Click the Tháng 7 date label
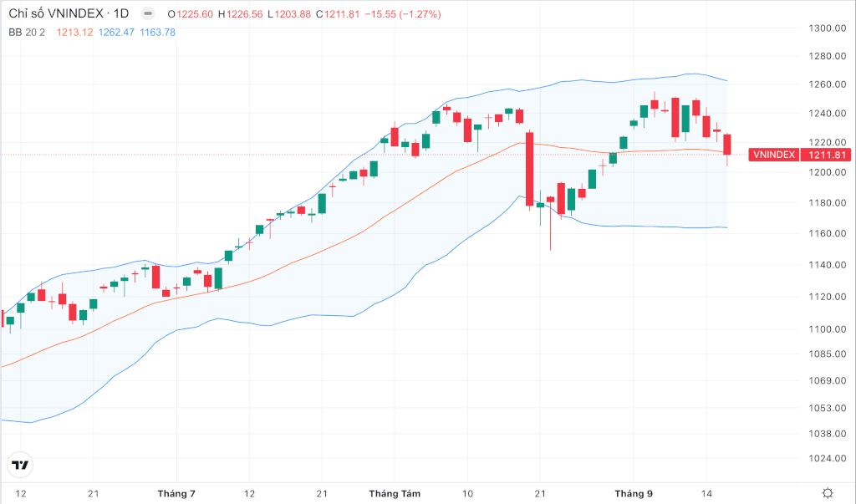This screenshot has height=504, width=856. point(176,494)
